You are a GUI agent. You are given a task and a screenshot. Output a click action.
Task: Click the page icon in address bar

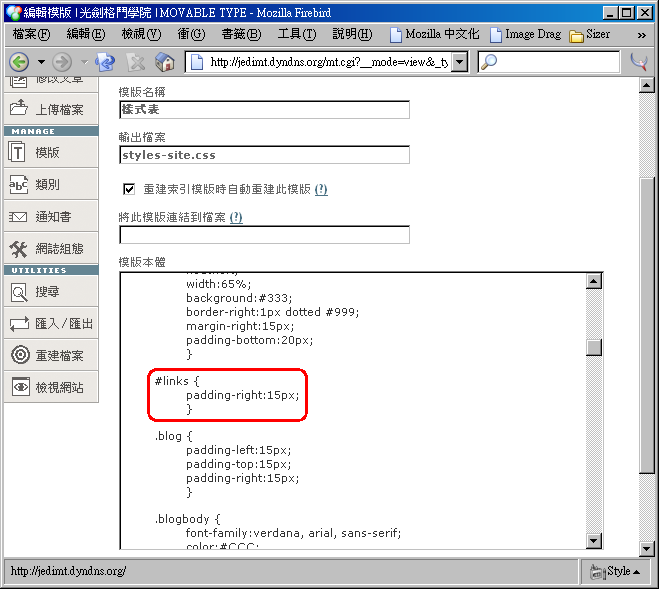point(197,62)
